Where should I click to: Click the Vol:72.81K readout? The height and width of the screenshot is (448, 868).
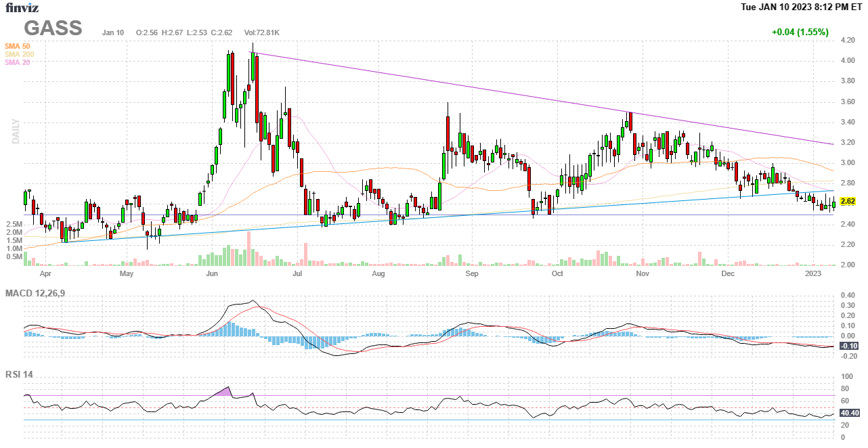(x=261, y=32)
